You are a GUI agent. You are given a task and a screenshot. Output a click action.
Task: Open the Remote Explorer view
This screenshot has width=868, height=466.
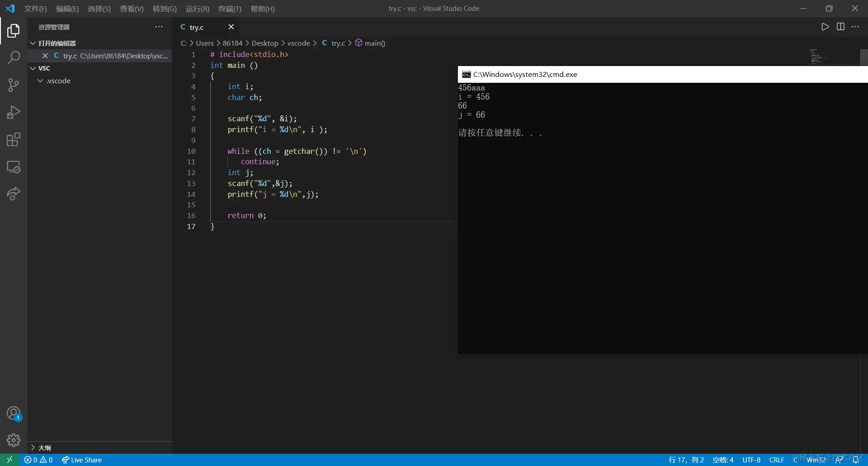14,167
